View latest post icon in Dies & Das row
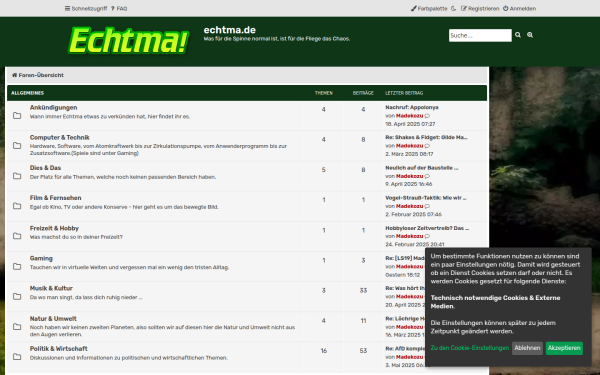The height and width of the screenshot is (375, 600). 427,176
